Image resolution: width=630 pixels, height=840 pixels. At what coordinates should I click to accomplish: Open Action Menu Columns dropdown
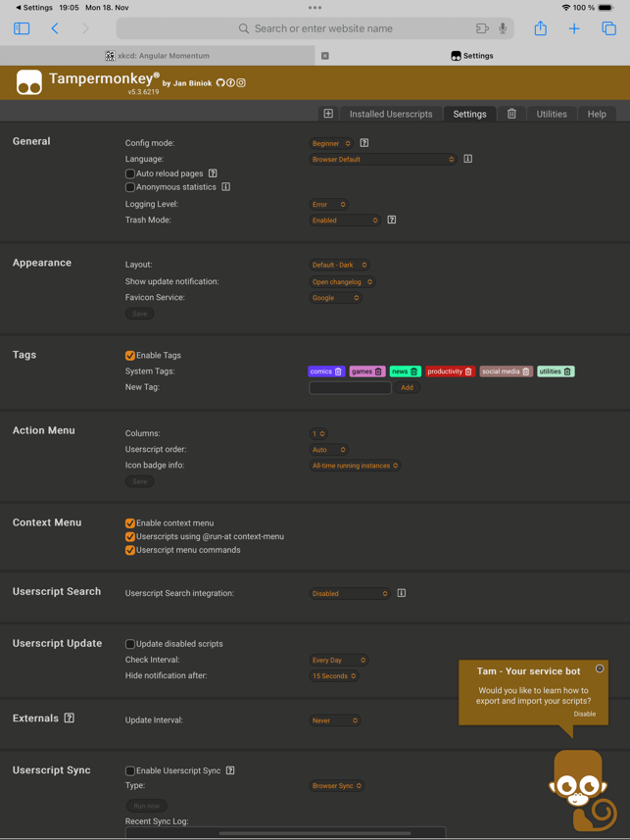(x=318, y=433)
